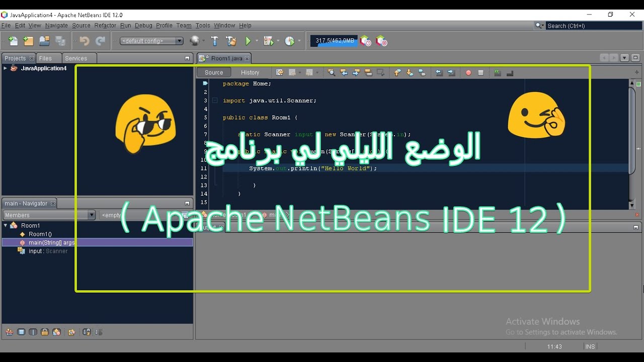
Task: Click the Uncomment lines editor icon
Action: tap(510, 72)
